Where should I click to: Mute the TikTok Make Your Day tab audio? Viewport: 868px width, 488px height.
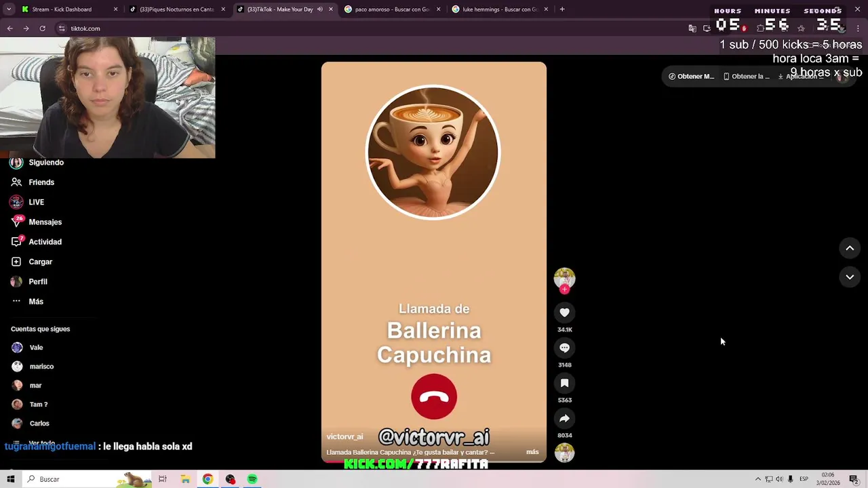tap(319, 9)
